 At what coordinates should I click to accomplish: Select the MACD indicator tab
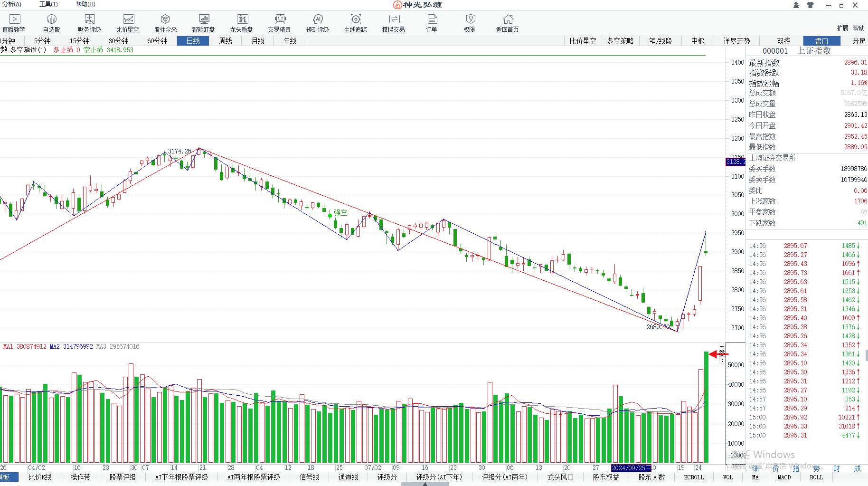[x=784, y=477]
